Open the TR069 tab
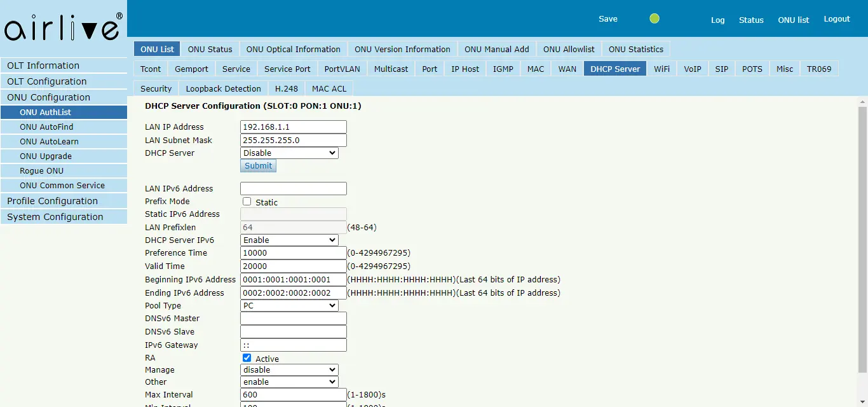The height and width of the screenshot is (407, 868). tap(819, 69)
